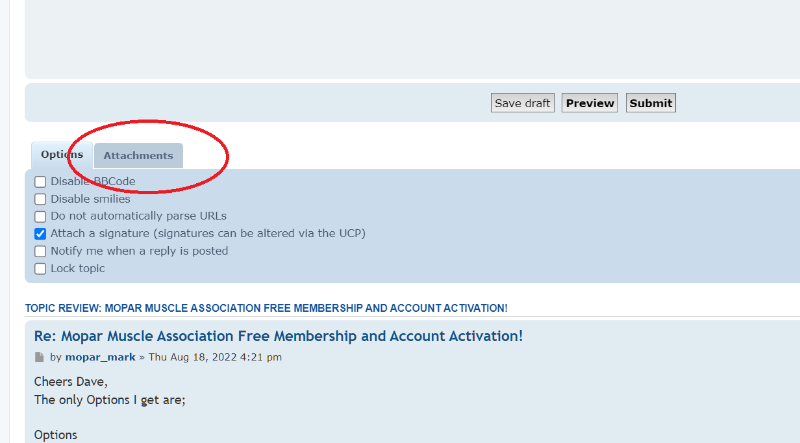The width and height of the screenshot is (800, 443).
Task: Open the Re: Mopar Muscle Association post title
Action: (279, 336)
